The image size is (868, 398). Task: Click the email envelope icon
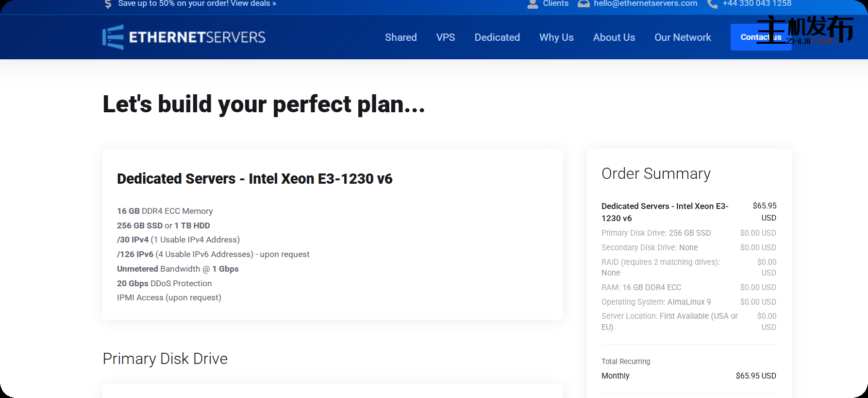tap(584, 4)
